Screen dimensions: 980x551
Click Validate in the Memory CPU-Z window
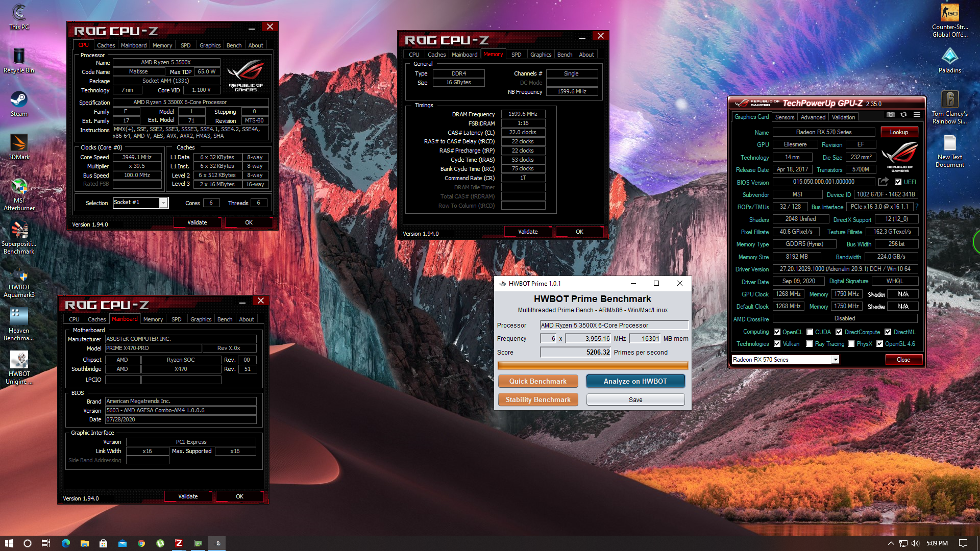528,232
